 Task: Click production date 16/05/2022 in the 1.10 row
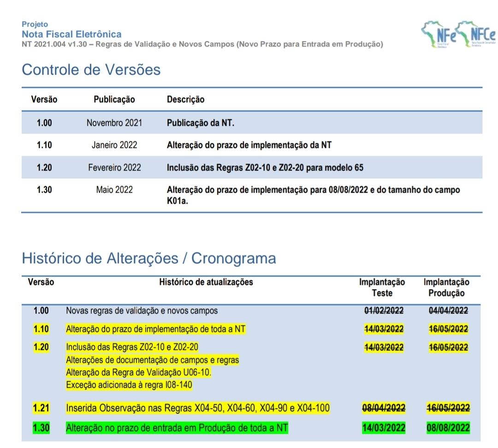click(x=449, y=329)
